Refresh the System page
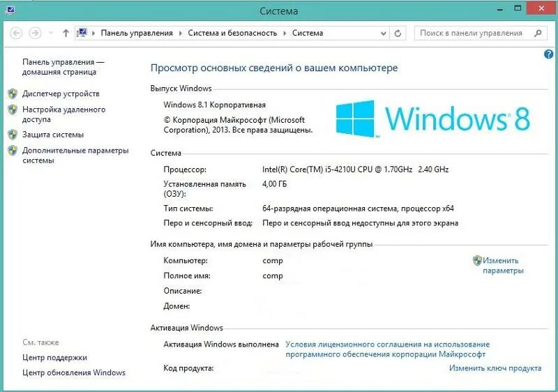Image resolution: width=558 pixels, height=392 pixels. coord(398,33)
